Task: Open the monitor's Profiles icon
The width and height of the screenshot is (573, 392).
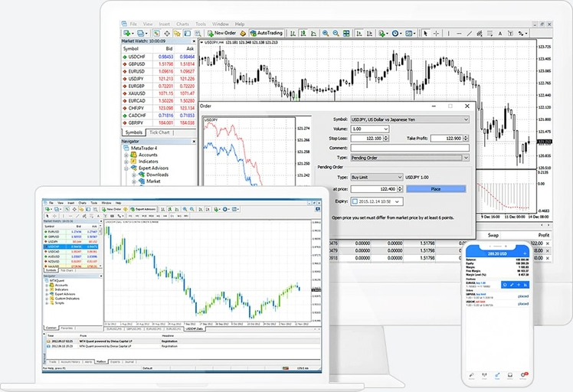Action: (142, 33)
